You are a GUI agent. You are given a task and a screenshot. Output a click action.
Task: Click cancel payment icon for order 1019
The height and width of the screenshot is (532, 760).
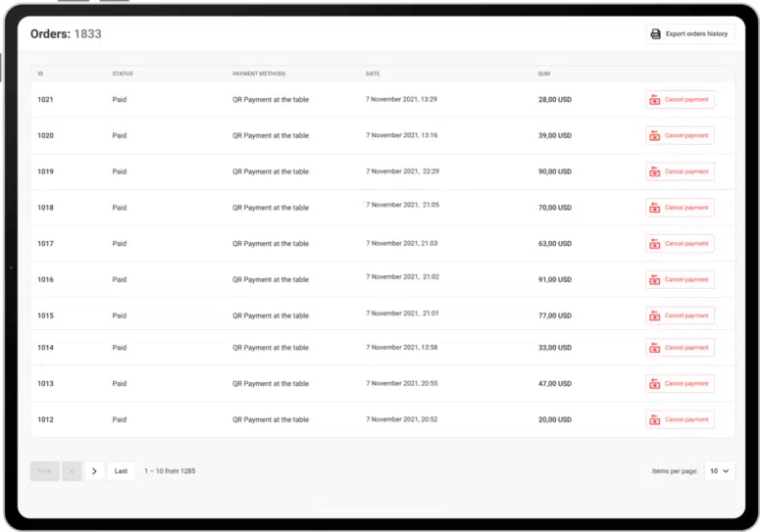pos(655,171)
